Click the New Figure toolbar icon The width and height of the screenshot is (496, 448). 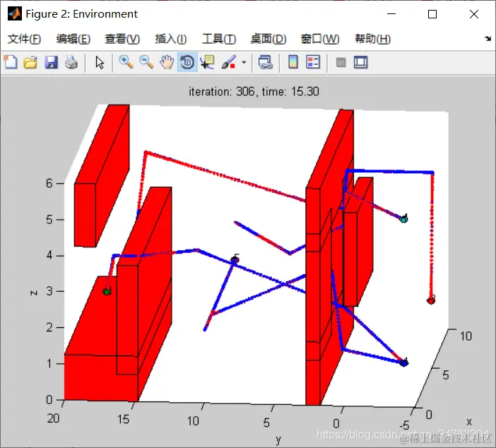pos(11,62)
